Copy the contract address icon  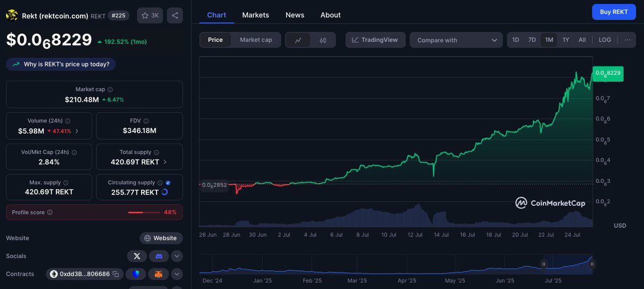(x=115, y=274)
